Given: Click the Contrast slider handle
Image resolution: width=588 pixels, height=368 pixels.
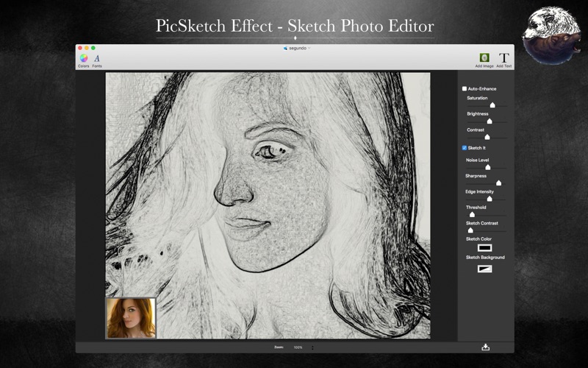Looking at the screenshot, I should (x=487, y=137).
